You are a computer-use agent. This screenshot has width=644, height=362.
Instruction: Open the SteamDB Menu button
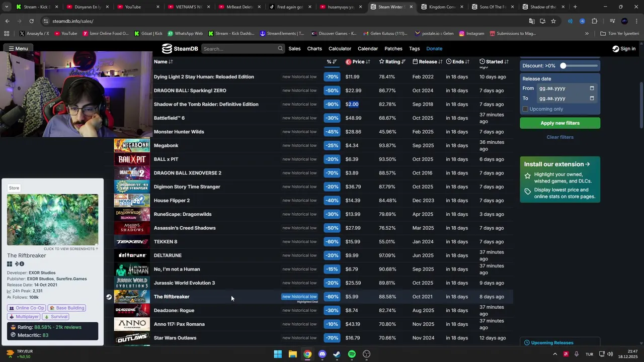[17, 49]
